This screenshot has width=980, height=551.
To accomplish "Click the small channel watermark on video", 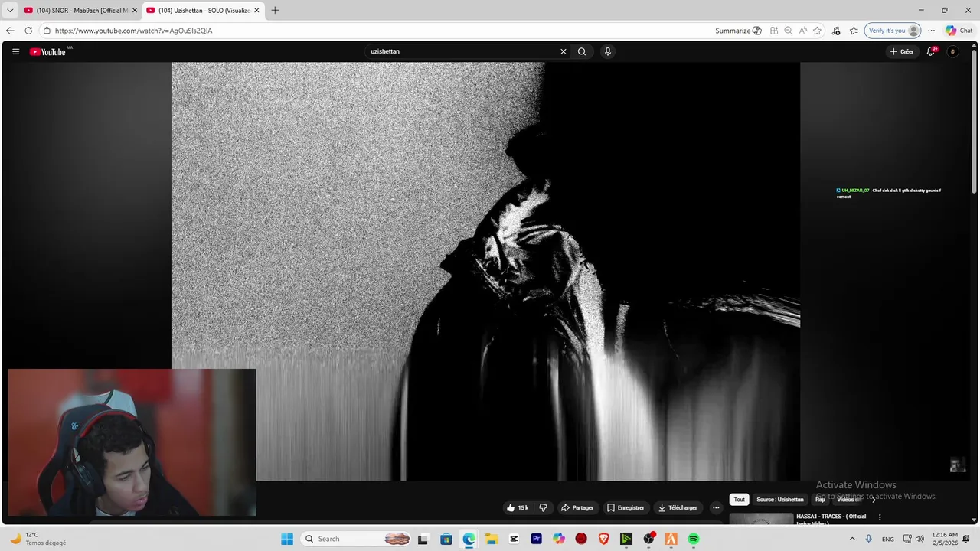I will [957, 465].
